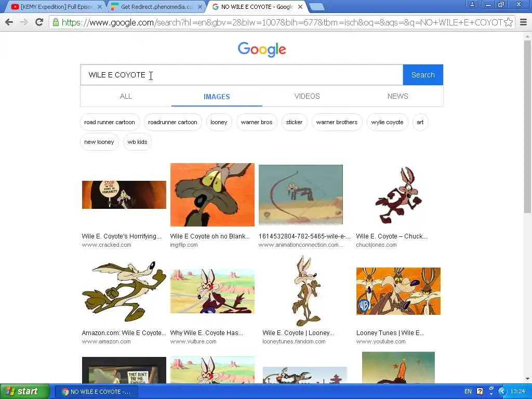Click the blue Search button
Viewport: 532px width, 399px height.
click(423, 75)
